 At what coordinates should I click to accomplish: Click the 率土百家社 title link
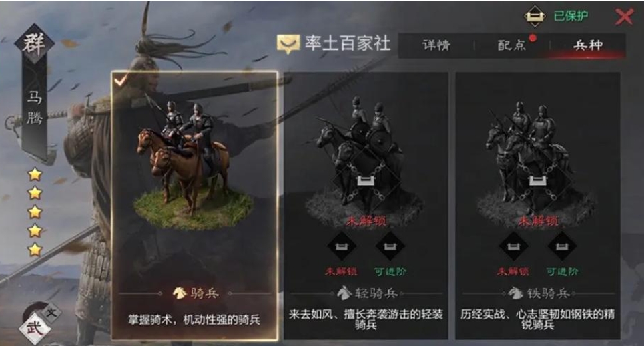348,43
